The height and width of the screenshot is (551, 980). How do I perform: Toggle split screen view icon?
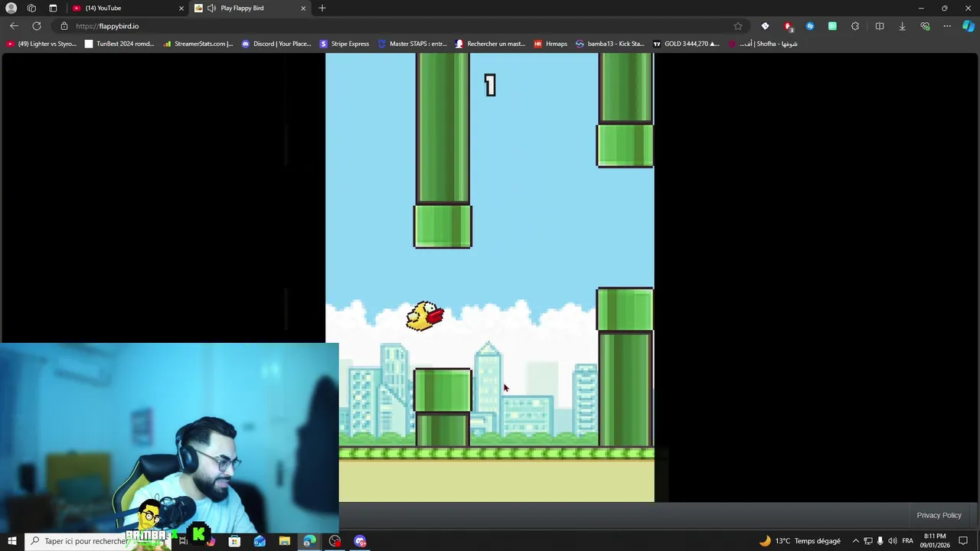(x=880, y=26)
